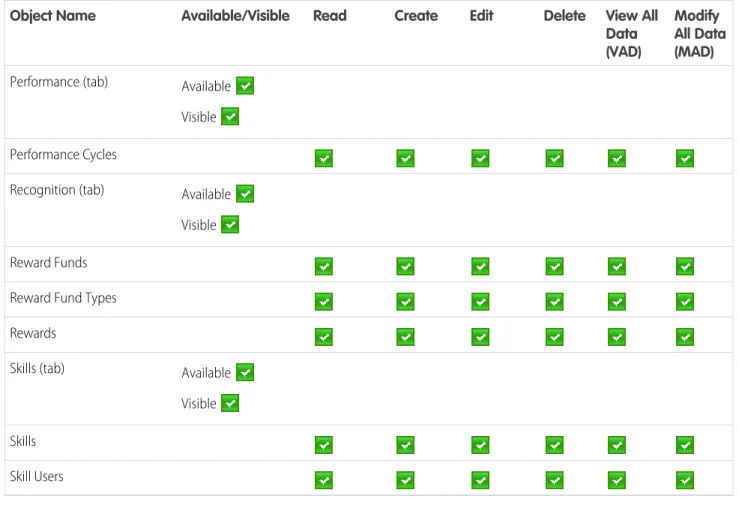Select the Rewards row label
739x505 pixels.
(x=33, y=333)
